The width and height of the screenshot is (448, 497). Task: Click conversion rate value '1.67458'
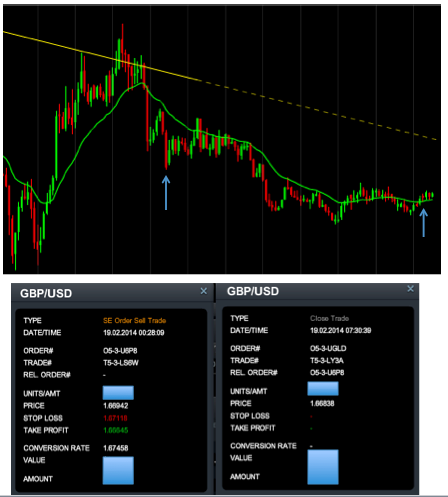pyautogui.click(x=116, y=448)
